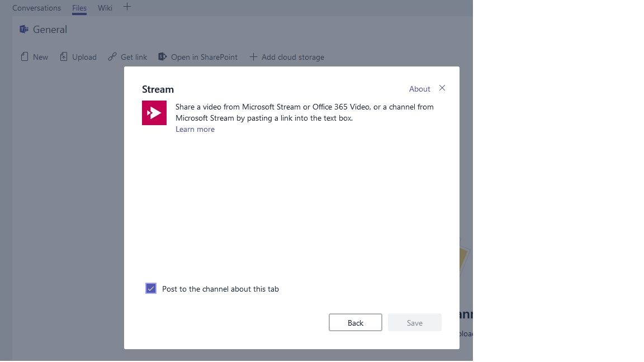Disable Post to the channel about this tab
Image resolution: width=644 pixels, height=362 pixels.
(x=151, y=288)
